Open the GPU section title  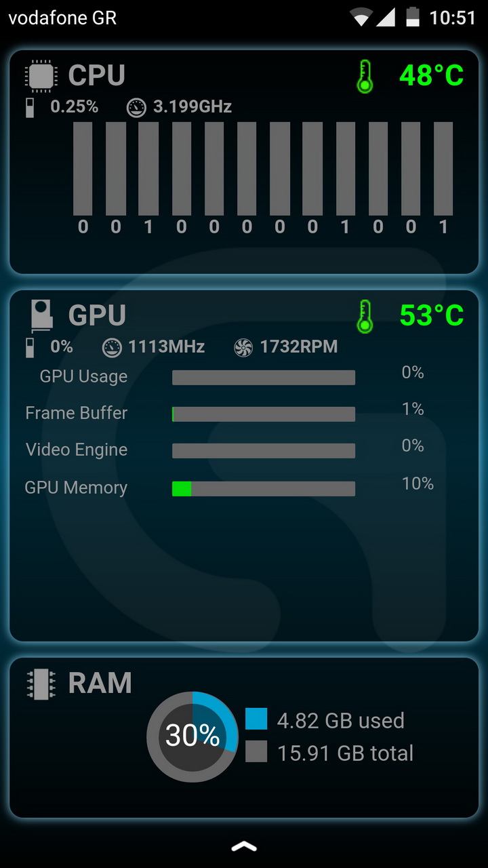click(98, 316)
